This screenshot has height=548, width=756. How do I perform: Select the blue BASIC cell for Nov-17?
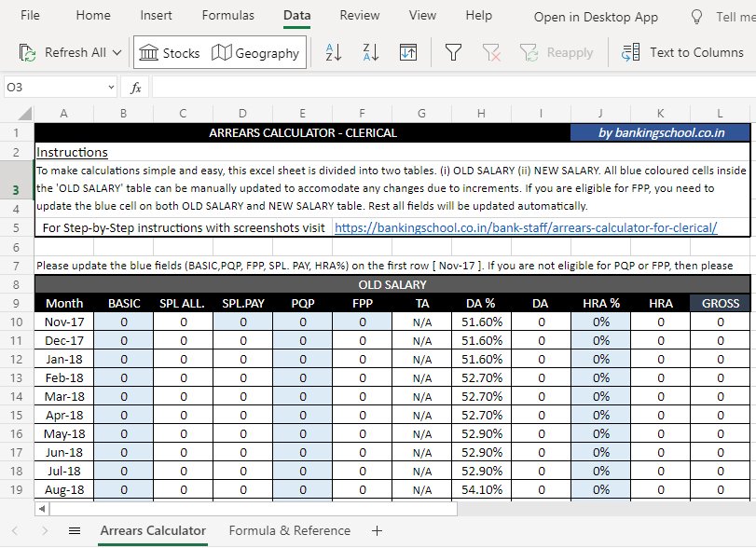click(124, 322)
